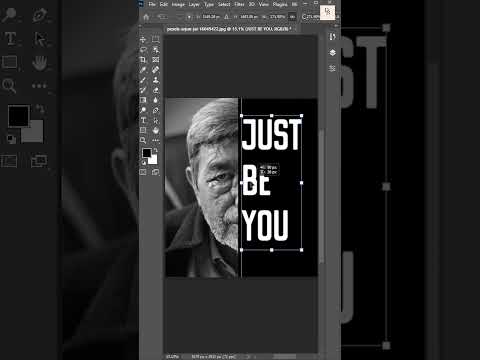Open the Layer menu
Image resolution: width=480 pixels, height=360 pixels.
pos(194,4)
